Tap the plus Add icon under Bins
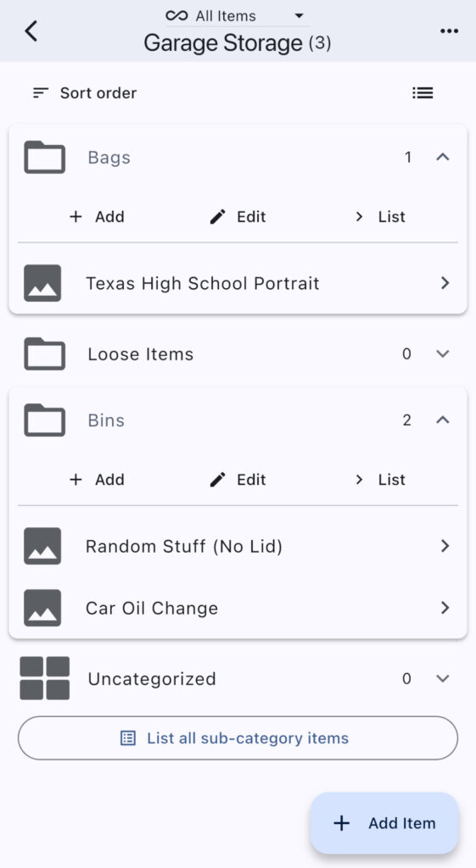476x868 pixels. pyautogui.click(x=76, y=480)
